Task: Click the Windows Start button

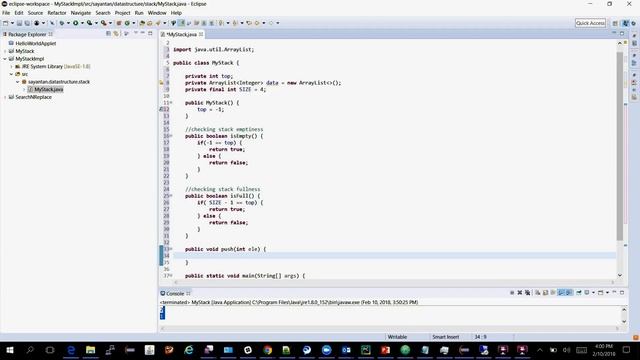Action: pyautogui.click(x=10, y=350)
